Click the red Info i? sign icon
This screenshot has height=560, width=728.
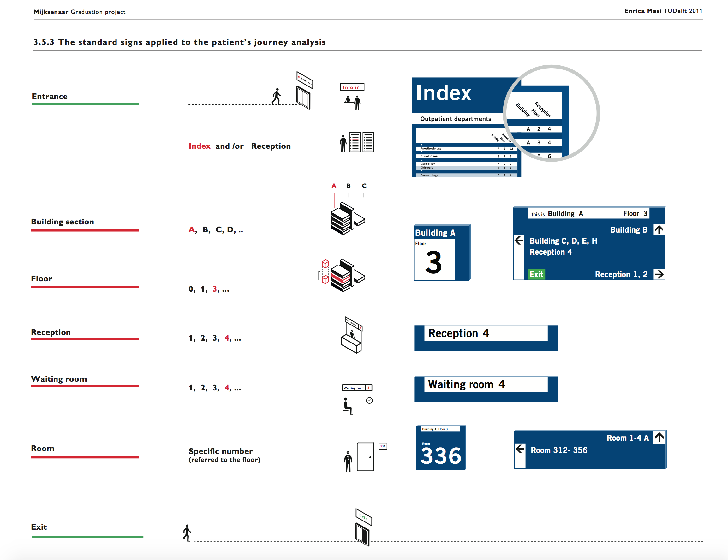[352, 87]
